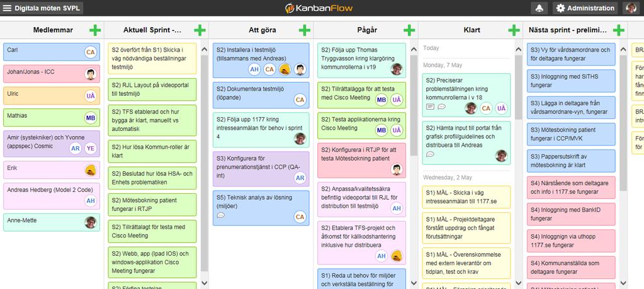This screenshot has height=289, width=644.
Task: Click the MB avatar on the Tillrättalägga för att testa card
Action: (x=381, y=99)
